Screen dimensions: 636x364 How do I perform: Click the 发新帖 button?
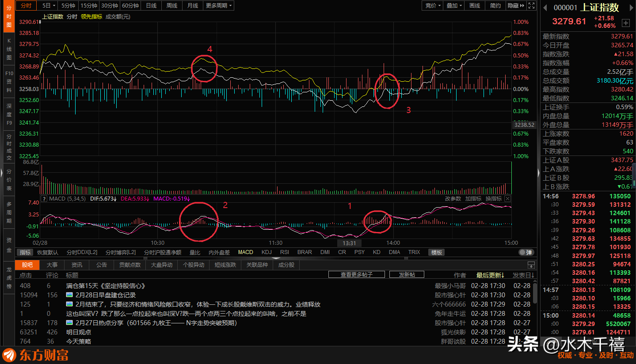[407, 274]
